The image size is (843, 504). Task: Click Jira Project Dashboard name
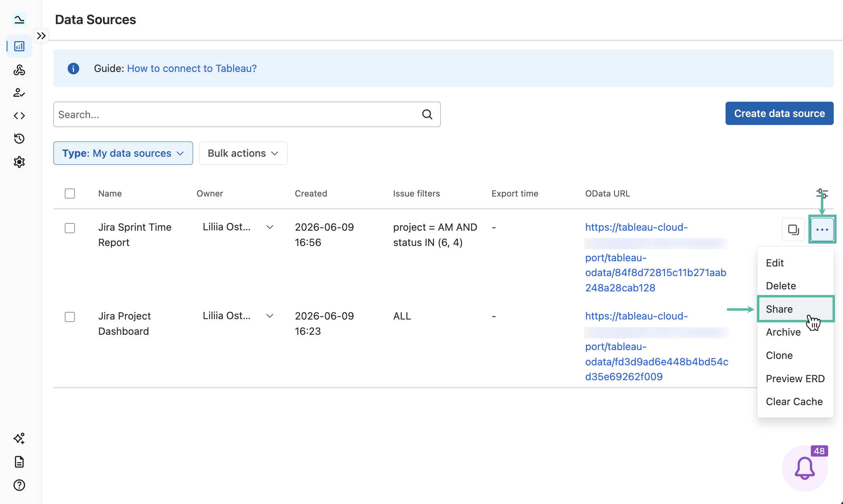pyautogui.click(x=124, y=324)
